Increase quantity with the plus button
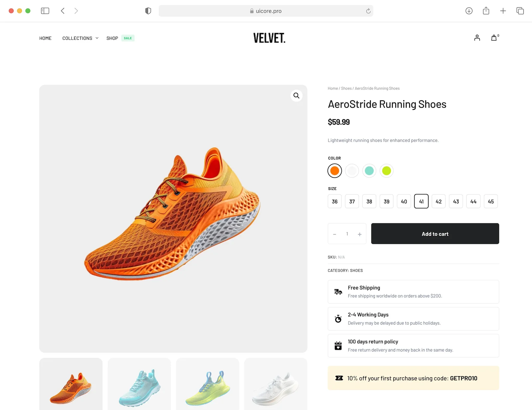The width and height of the screenshot is (532, 410). pos(359,234)
